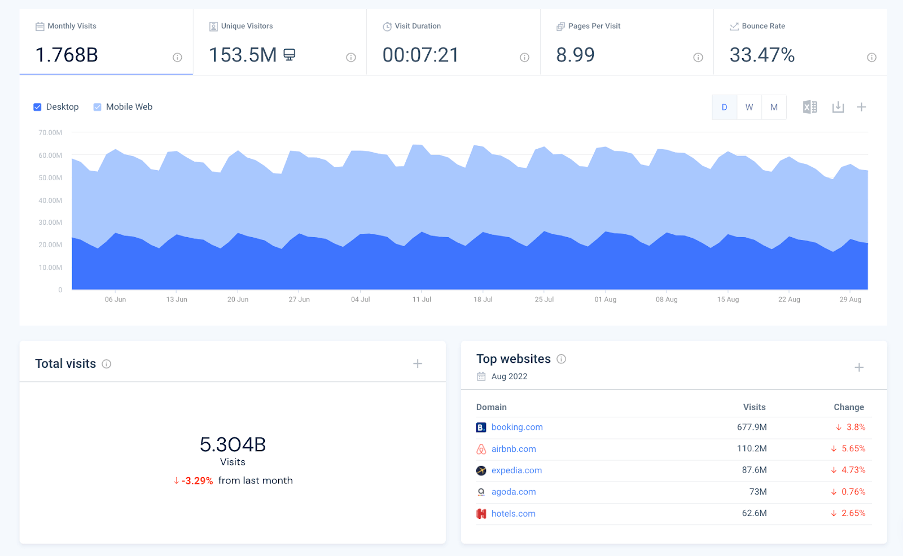Uncheck the Desktop checkbox
Viewport: 904px width, 556px height.
pos(37,107)
